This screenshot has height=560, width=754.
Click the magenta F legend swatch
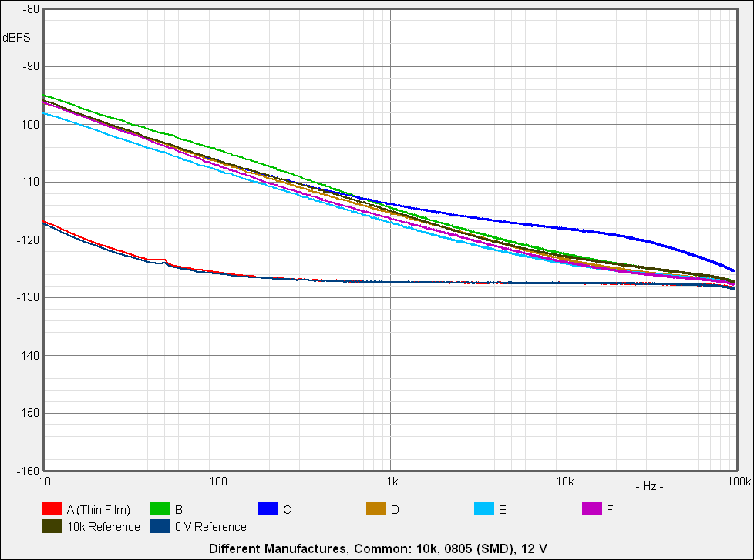(x=592, y=509)
